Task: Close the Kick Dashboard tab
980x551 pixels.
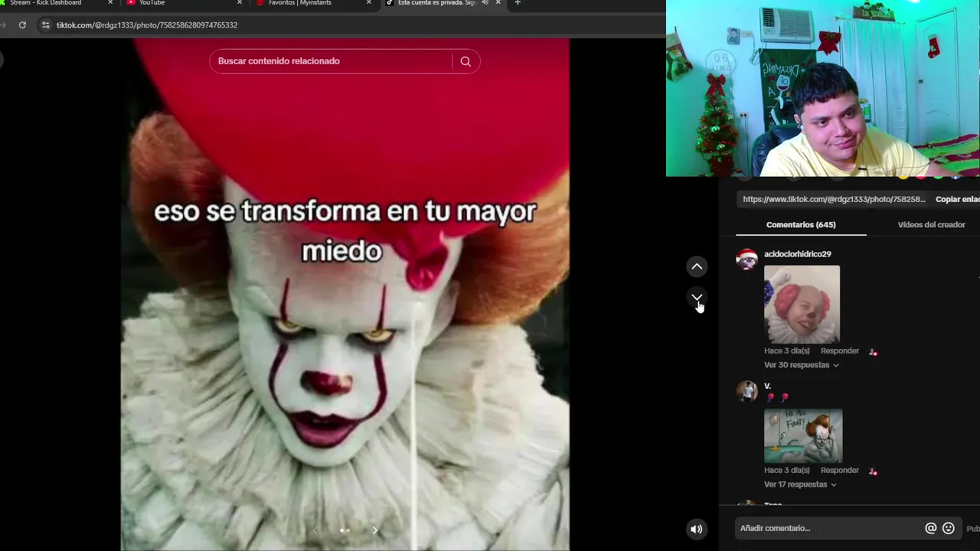Action: pyautogui.click(x=109, y=3)
